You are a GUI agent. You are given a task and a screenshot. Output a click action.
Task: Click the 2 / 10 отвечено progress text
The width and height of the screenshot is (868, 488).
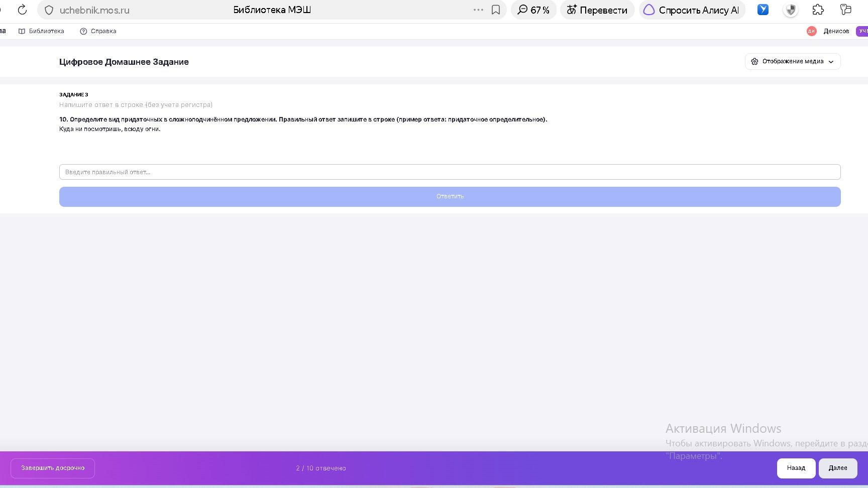tap(321, 468)
